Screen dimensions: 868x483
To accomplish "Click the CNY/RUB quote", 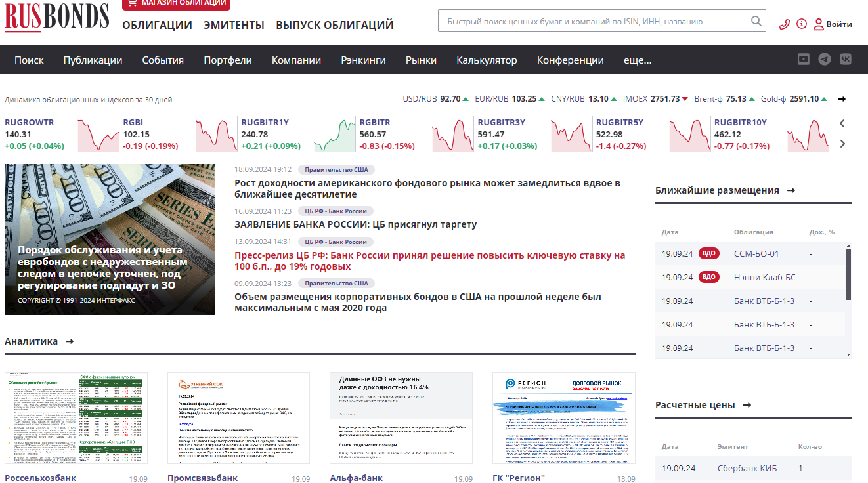I will coord(584,99).
